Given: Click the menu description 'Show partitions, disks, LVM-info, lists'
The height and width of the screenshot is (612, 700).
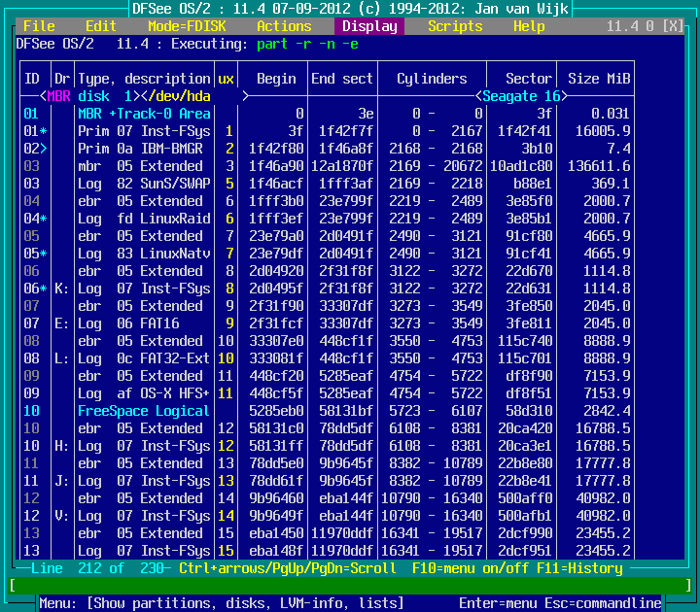Looking at the screenshot, I should (245, 603).
